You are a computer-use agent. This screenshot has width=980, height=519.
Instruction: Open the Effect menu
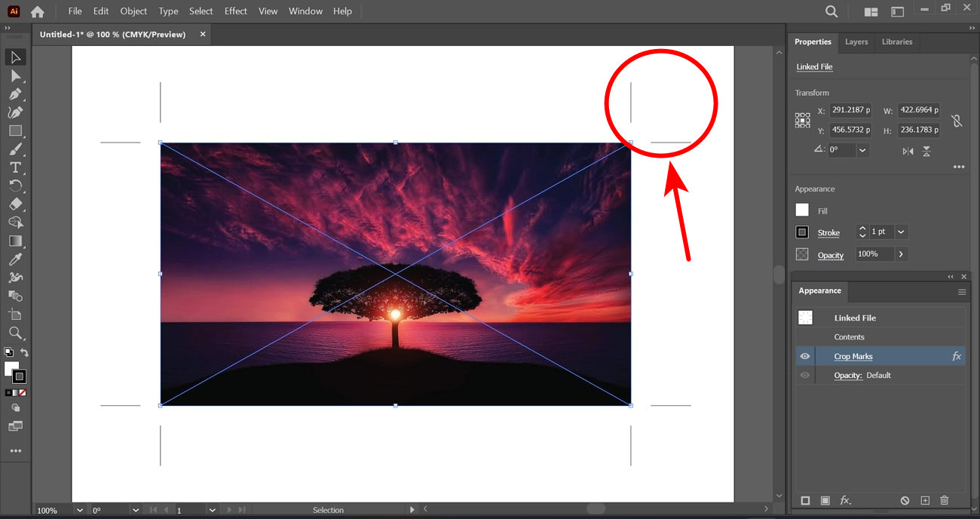[235, 11]
